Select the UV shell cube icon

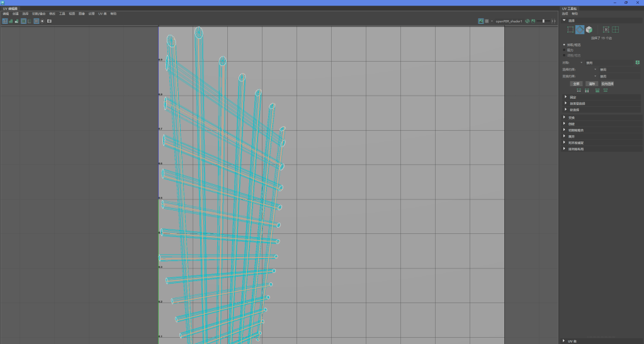coord(589,30)
